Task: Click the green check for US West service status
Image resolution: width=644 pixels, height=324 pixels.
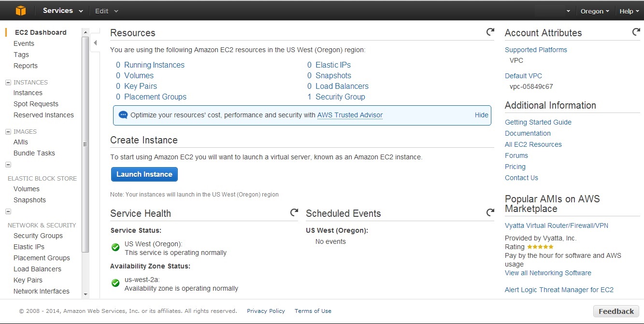Action: tap(115, 247)
